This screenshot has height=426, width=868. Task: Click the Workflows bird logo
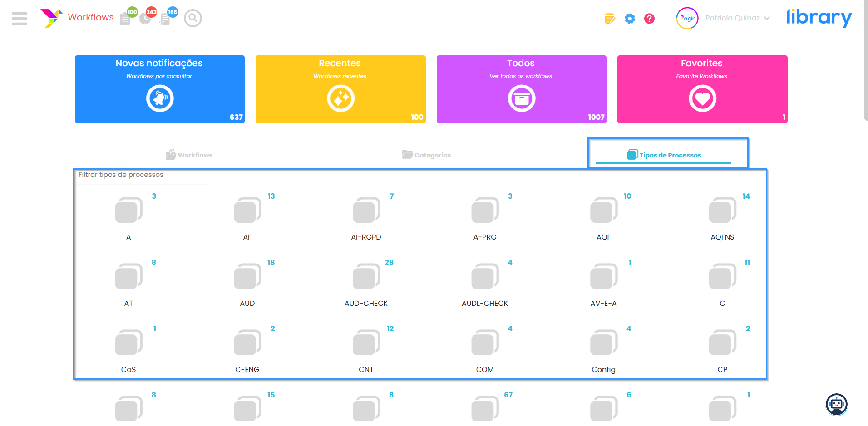(x=51, y=18)
